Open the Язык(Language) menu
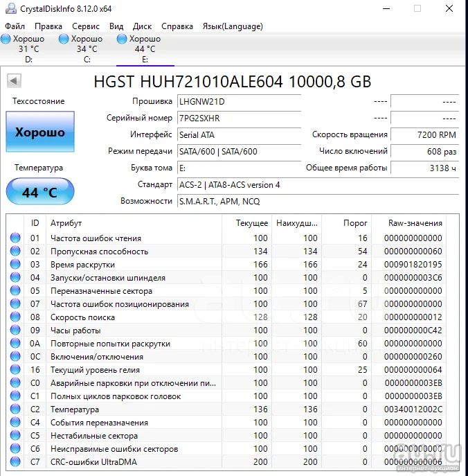The height and width of the screenshot is (476, 468). 233,26
